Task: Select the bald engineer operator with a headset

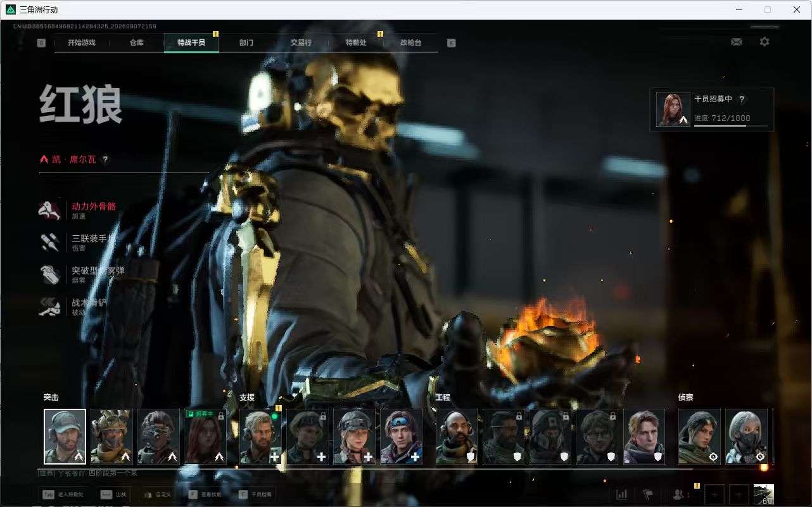Action: click(457, 437)
